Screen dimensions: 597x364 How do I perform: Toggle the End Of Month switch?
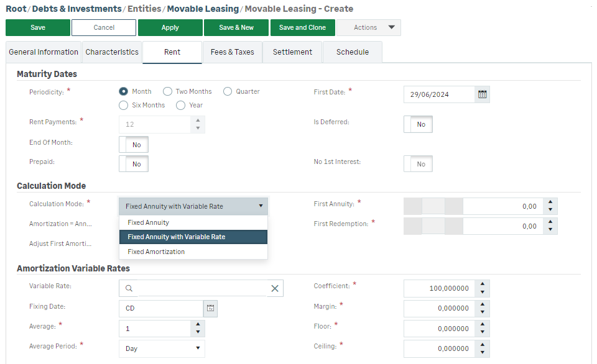133,145
